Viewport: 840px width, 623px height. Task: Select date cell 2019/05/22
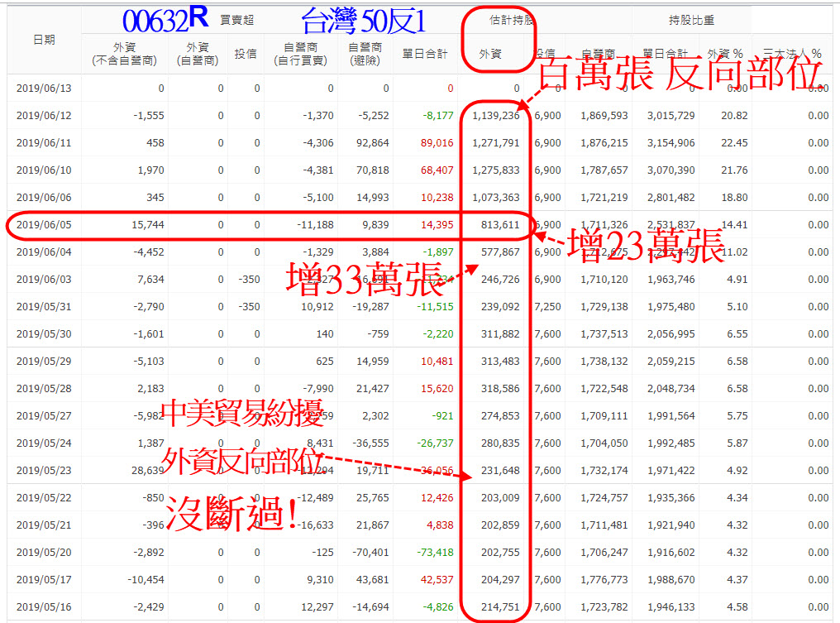(x=44, y=498)
